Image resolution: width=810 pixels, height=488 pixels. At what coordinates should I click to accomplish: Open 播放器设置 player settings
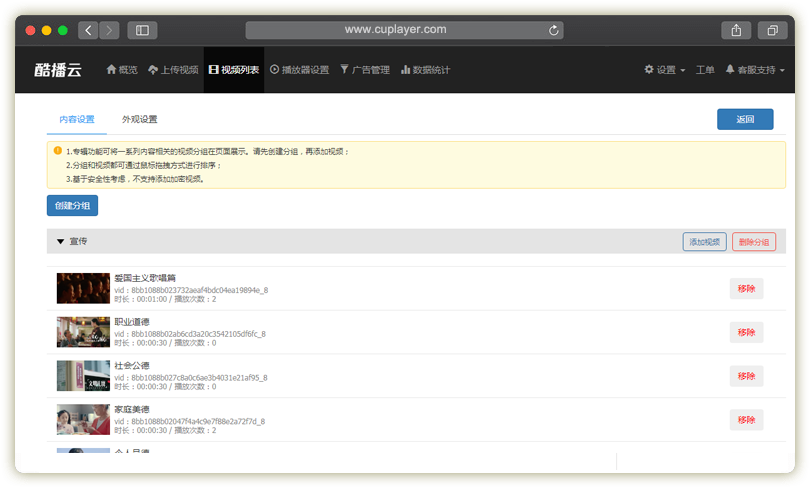pos(299,70)
